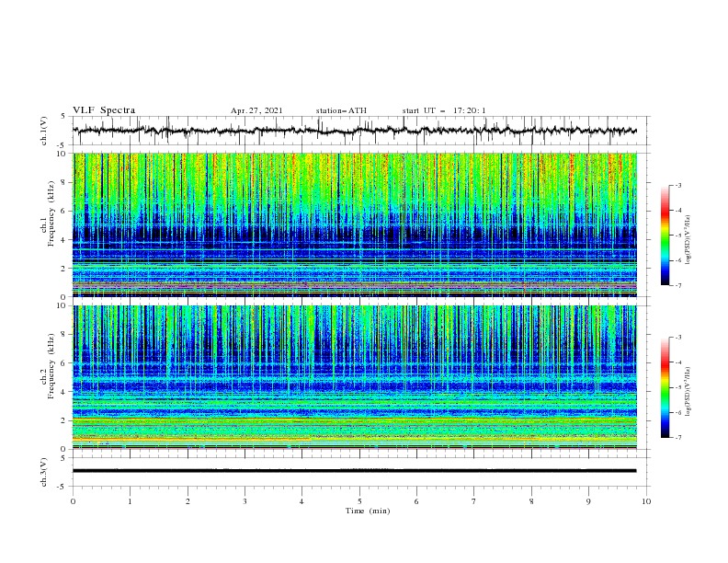Click time axis tick label "5"

click(x=359, y=501)
